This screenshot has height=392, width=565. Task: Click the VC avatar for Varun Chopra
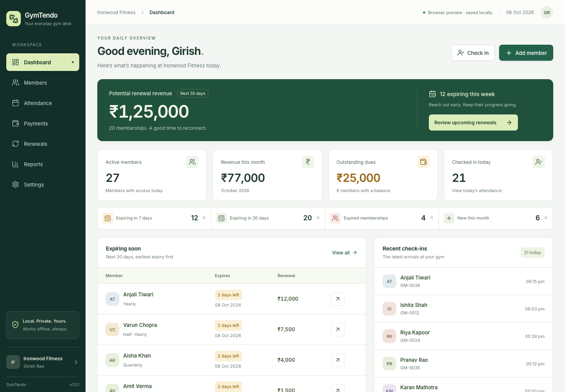click(113, 330)
